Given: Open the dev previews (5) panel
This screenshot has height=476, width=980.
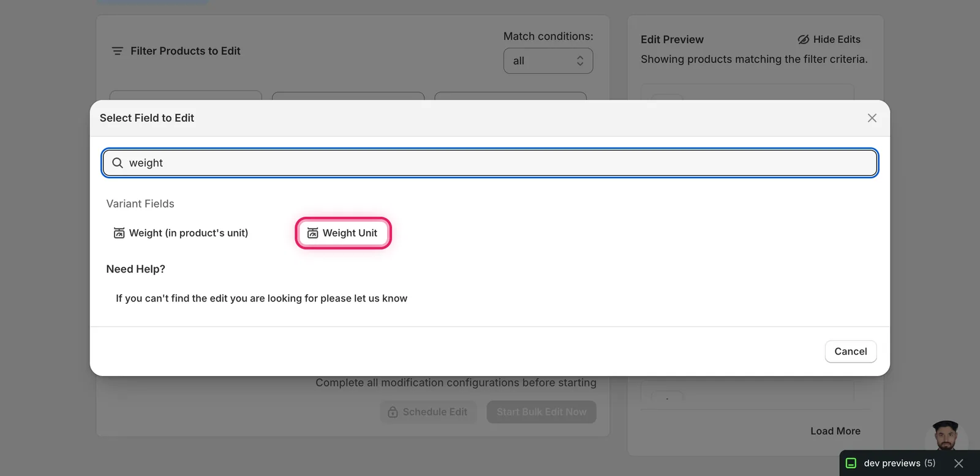Looking at the screenshot, I should pos(900,463).
